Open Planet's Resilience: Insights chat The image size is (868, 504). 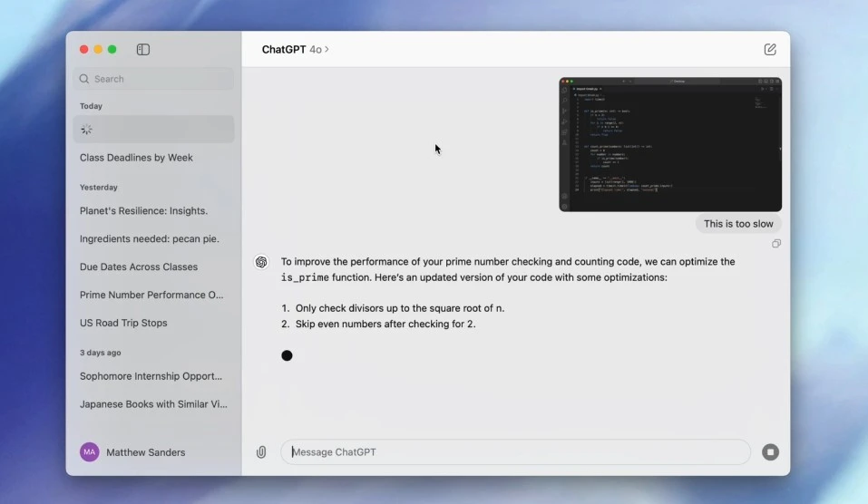pyautogui.click(x=143, y=211)
